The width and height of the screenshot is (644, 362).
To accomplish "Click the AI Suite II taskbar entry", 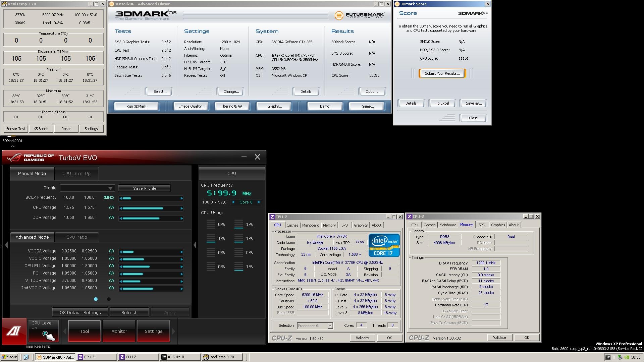I will tap(179, 357).
